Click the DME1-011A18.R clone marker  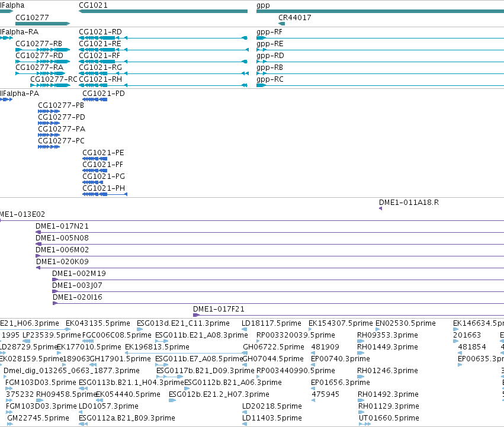(380, 208)
